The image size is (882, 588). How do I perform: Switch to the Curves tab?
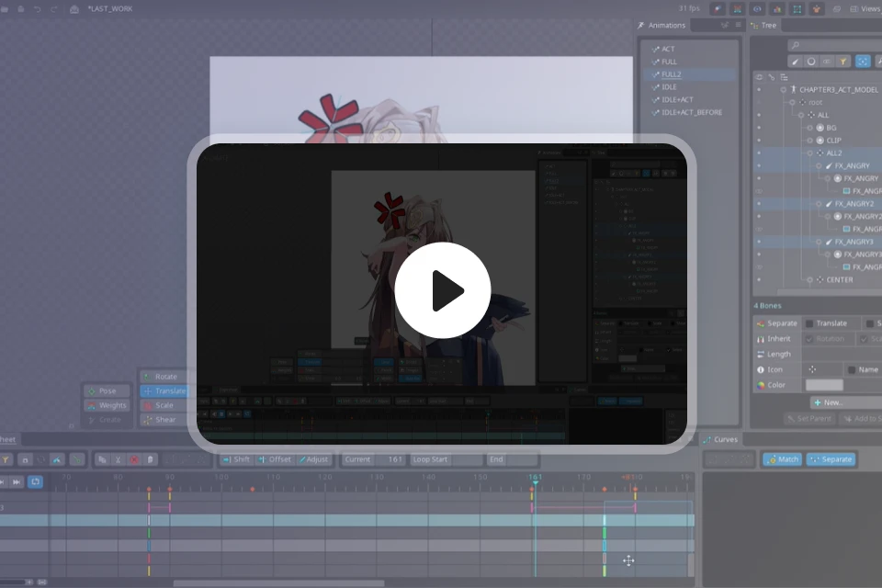coord(720,439)
